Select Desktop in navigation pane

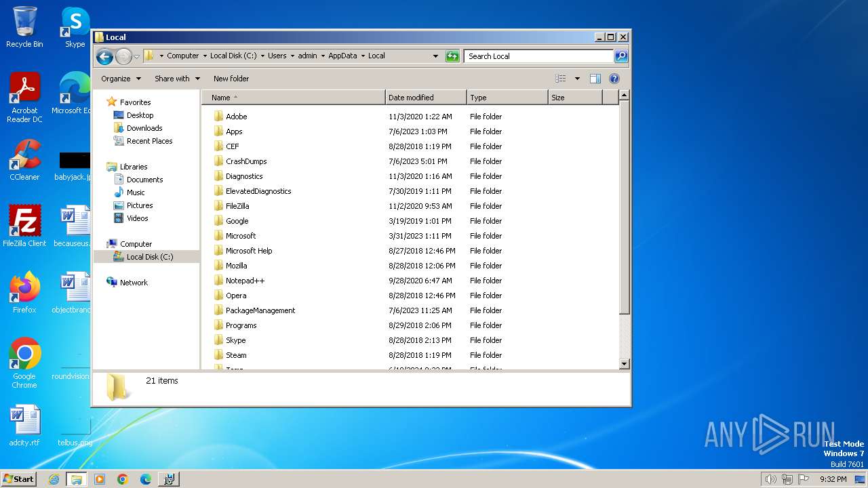pyautogui.click(x=140, y=115)
